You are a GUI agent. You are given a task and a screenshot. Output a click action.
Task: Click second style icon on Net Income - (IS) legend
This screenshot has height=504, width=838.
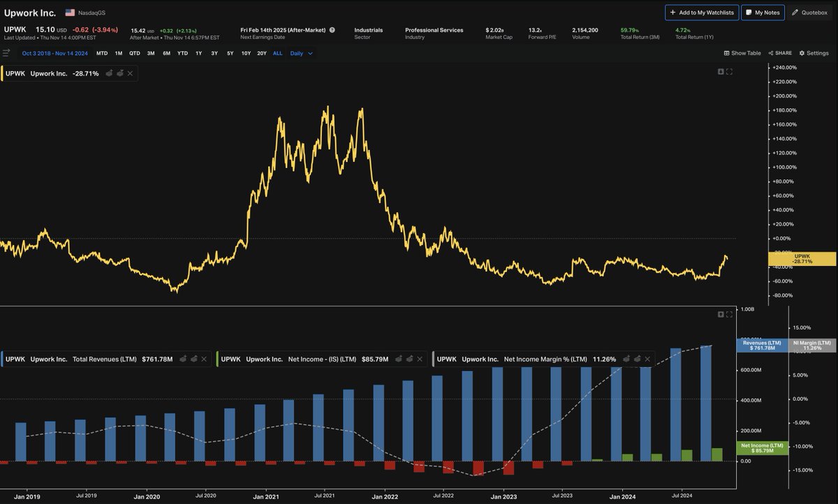[409, 359]
